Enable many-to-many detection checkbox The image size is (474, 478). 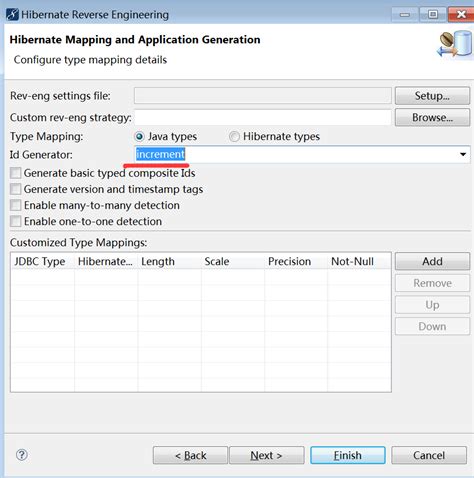coord(15,205)
